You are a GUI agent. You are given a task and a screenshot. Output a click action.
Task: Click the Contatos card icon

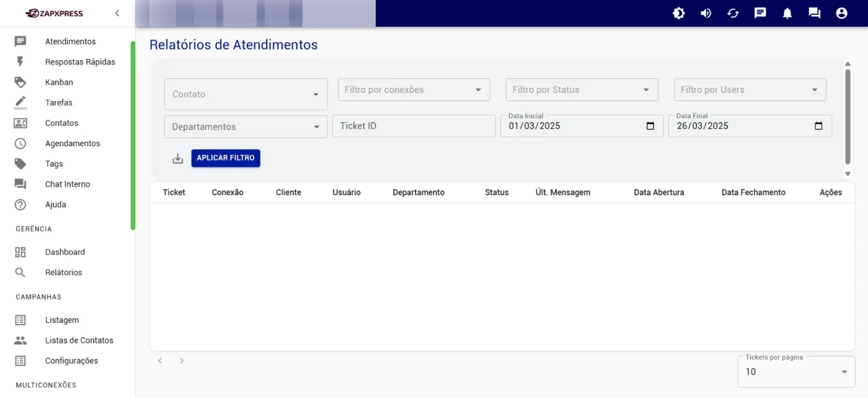[20, 123]
